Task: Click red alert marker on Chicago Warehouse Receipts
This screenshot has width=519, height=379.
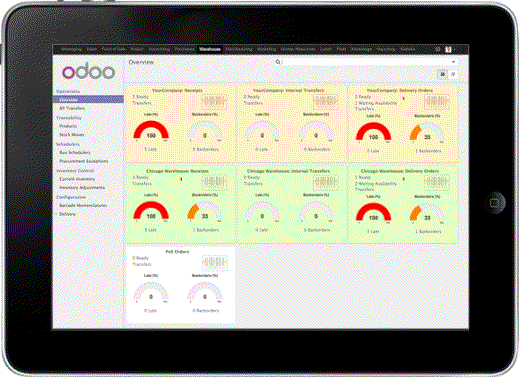Action: click(181, 179)
